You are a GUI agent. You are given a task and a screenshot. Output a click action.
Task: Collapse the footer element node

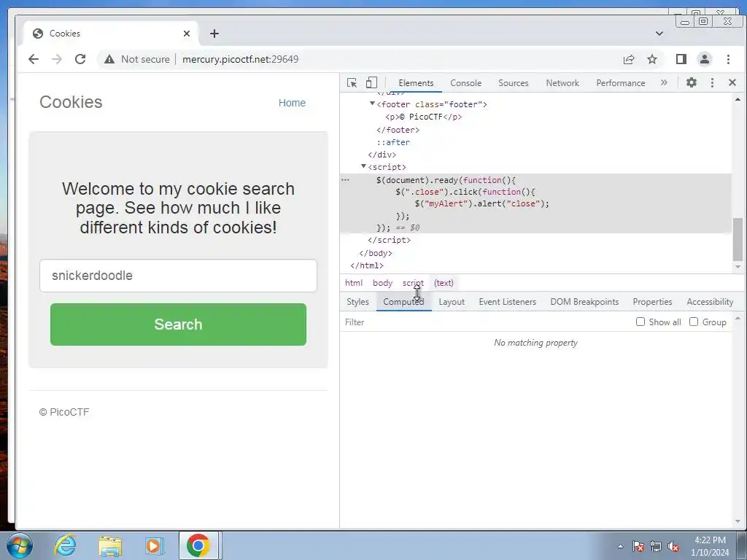[x=372, y=104]
